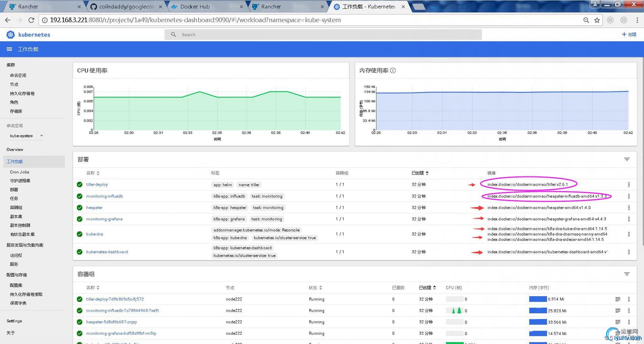Click the browser back arrow
Image resolution: width=644 pixels, height=344 pixels.
click(8, 20)
